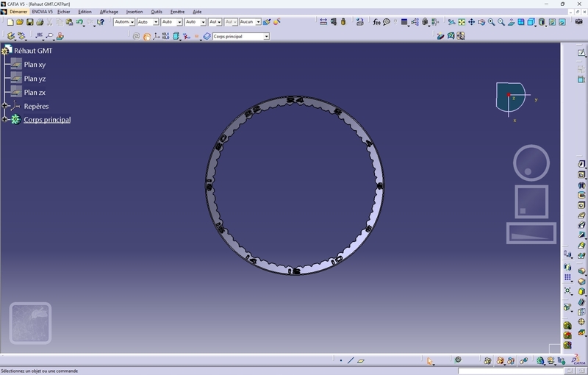Click the compass orientation widget
The height and width of the screenshot is (375, 588).
point(512,98)
